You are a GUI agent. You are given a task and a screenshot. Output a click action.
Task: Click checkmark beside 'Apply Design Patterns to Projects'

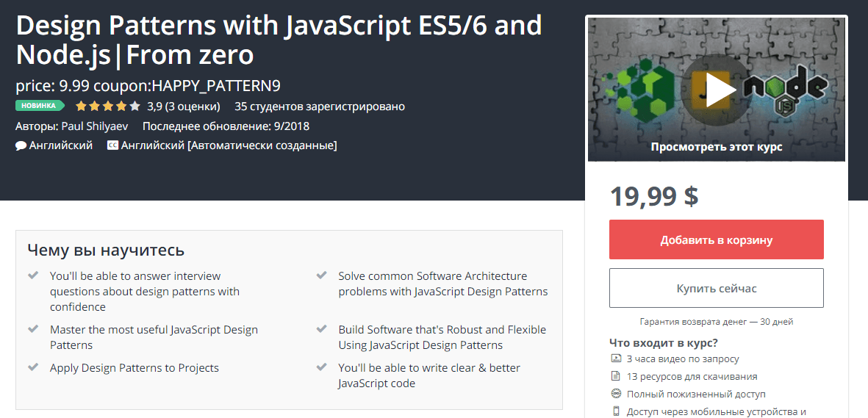pos(33,367)
